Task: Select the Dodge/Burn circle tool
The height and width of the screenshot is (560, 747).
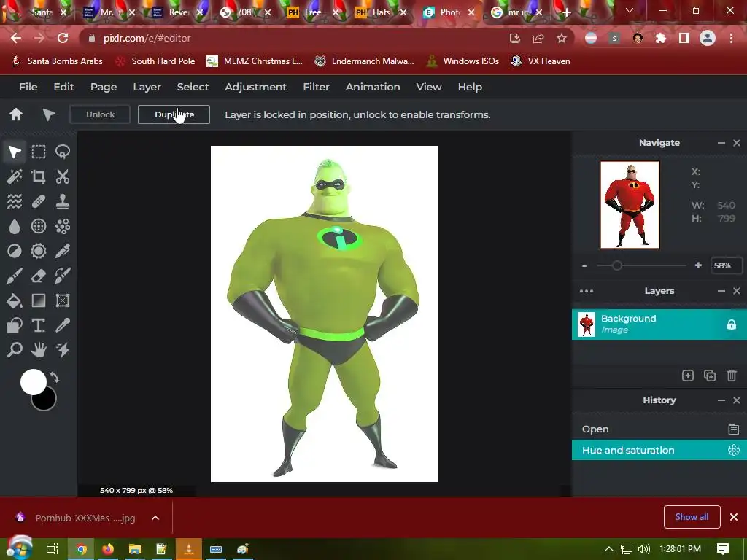Action: click(x=15, y=251)
